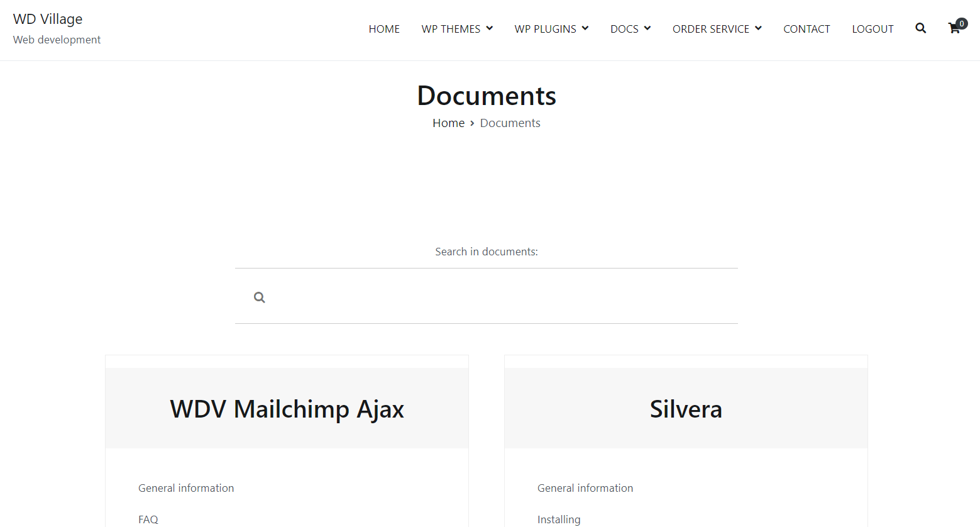Image resolution: width=980 pixels, height=527 pixels.
Task: Open FAQ under WDV Mailchimp Ajax
Action: (148, 519)
